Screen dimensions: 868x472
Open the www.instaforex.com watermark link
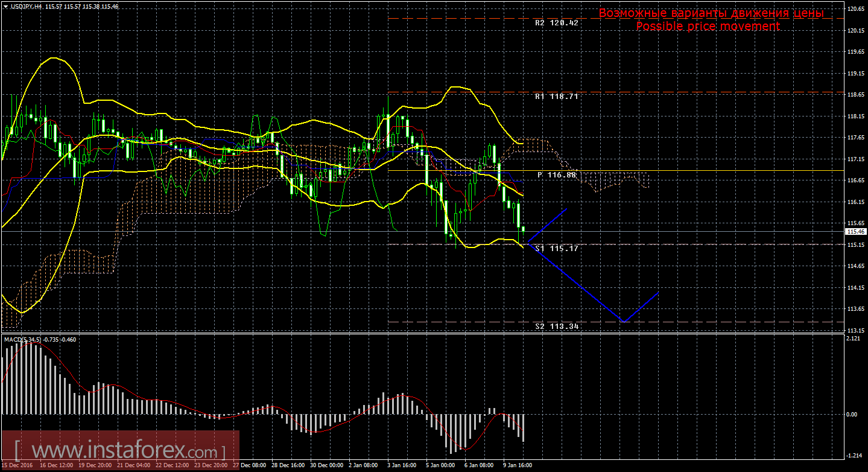tap(119, 451)
